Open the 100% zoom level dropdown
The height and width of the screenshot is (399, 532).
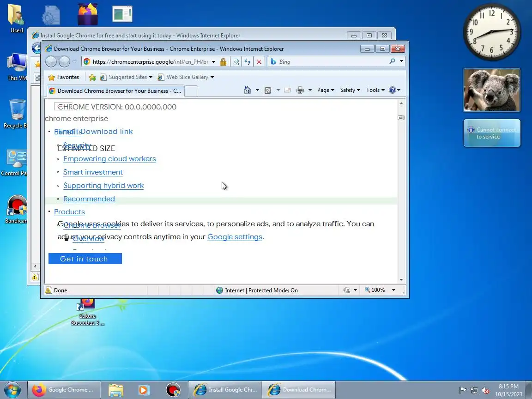coord(393,290)
